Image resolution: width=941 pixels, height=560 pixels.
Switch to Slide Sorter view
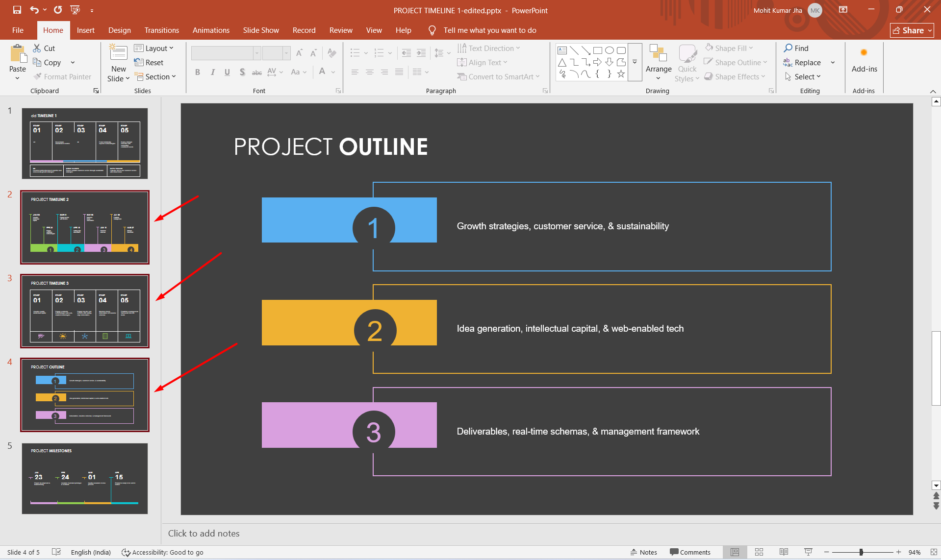(759, 552)
